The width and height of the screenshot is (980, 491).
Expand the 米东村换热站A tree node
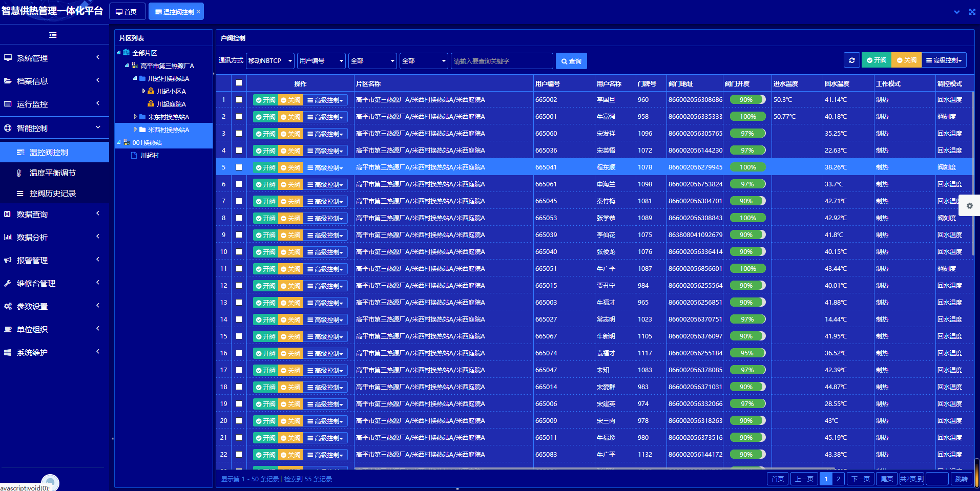(x=135, y=117)
